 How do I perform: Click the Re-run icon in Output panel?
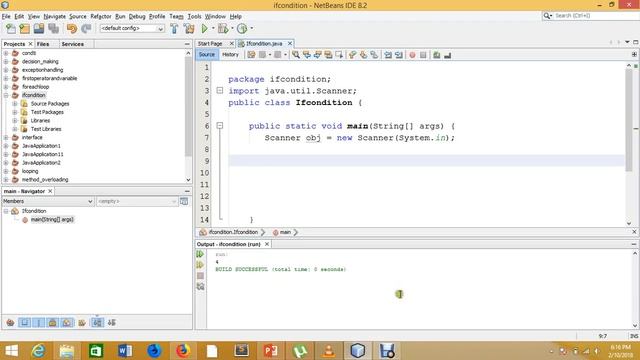tap(200, 254)
